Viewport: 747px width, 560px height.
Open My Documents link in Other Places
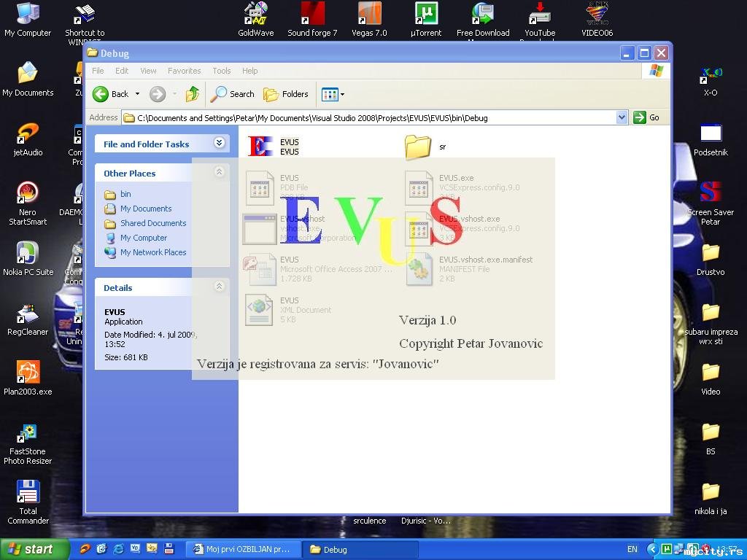coord(146,209)
